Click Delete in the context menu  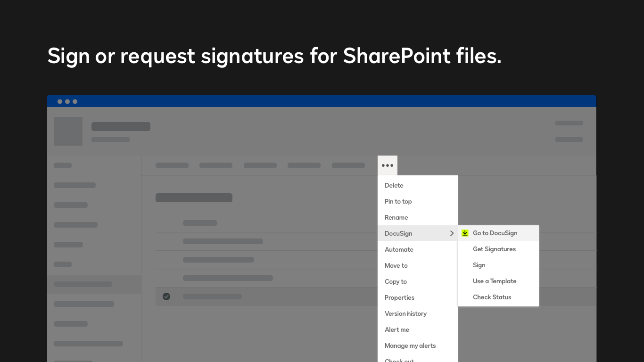click(x=394, y=185)
